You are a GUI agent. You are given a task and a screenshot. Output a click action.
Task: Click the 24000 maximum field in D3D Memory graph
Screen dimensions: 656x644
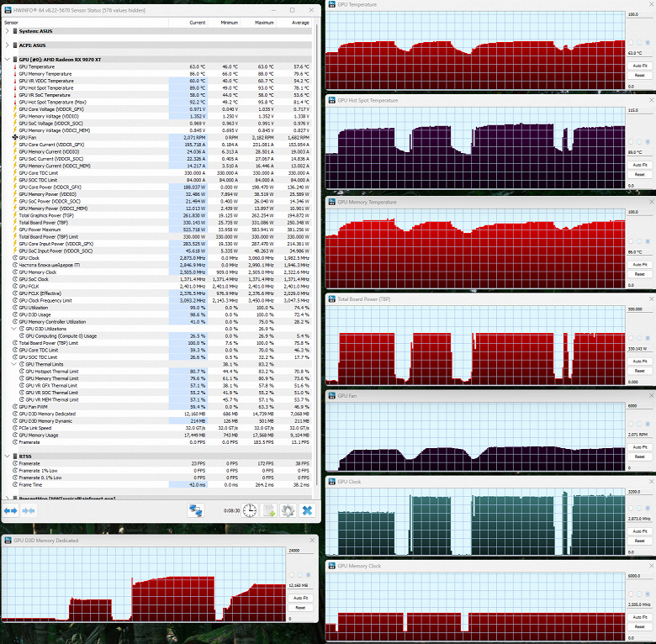(x=300, y=551)
